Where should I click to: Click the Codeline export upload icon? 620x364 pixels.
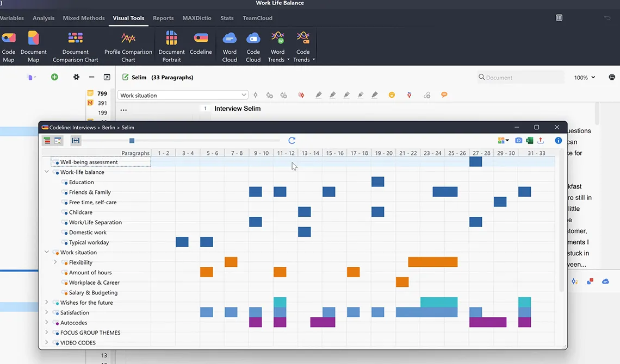pos(541,141)
